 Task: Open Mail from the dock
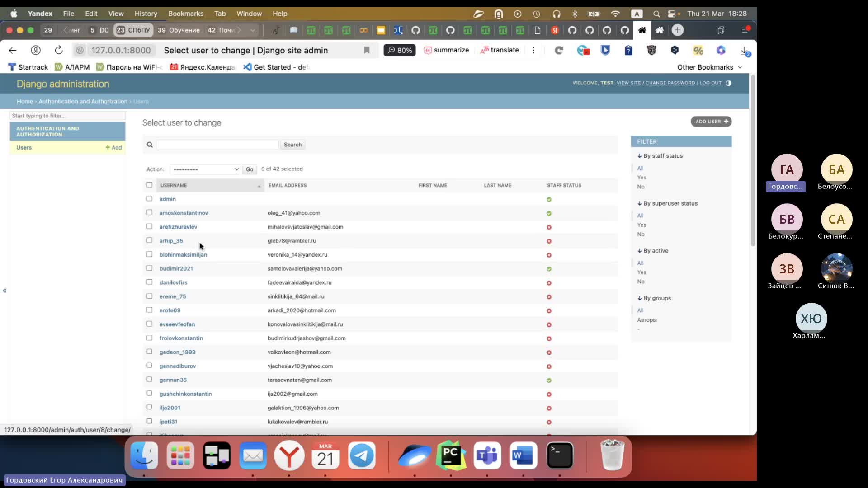(x=253, y=455)
